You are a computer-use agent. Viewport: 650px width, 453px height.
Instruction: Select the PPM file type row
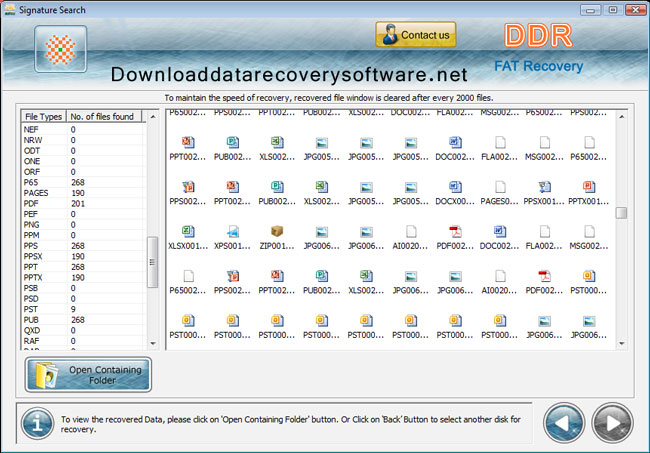click(x=83, y=235)
